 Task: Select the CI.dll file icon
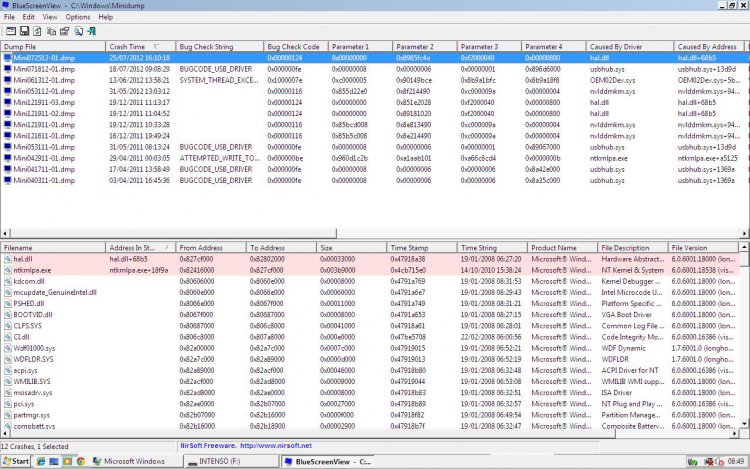pyautogui.click(x=8, y=337)
